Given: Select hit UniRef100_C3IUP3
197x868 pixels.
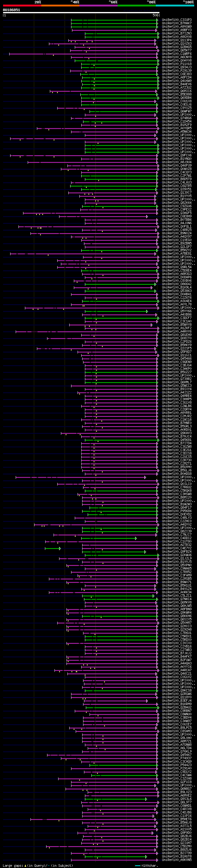Looking at the screenshot, I should (x=176, y=20).
